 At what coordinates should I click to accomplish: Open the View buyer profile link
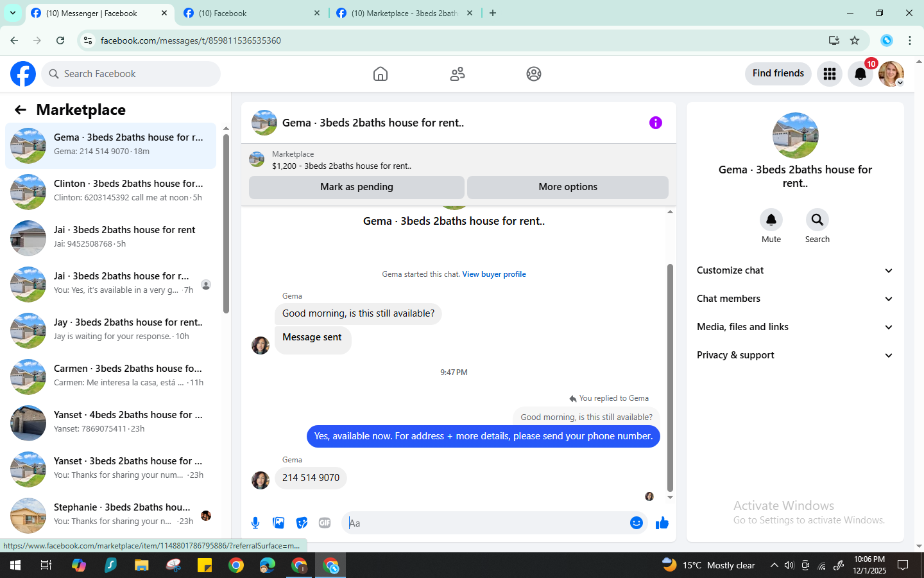tap(494, 274)
